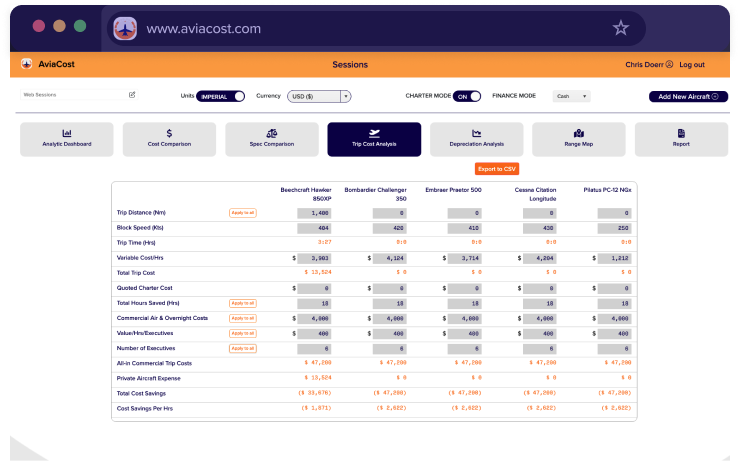This screenshot has width=740, height=461.
Task: Edit the Web Sessions name with pencil icon
Action: click(132, 95)
